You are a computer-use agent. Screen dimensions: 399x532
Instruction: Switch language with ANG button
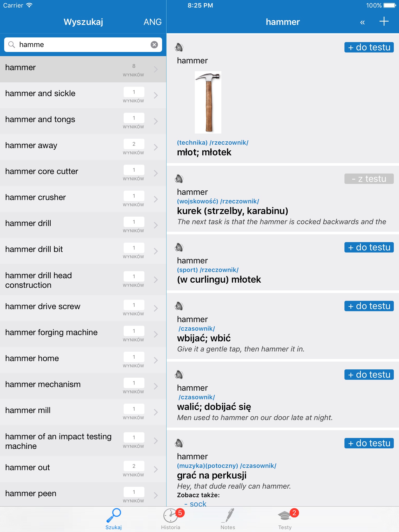(152, 22)
